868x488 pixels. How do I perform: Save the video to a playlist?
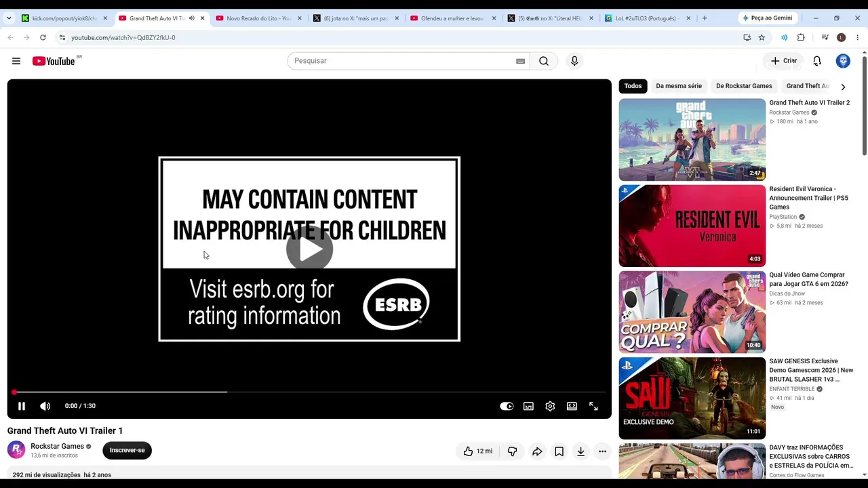coord(559,451)
